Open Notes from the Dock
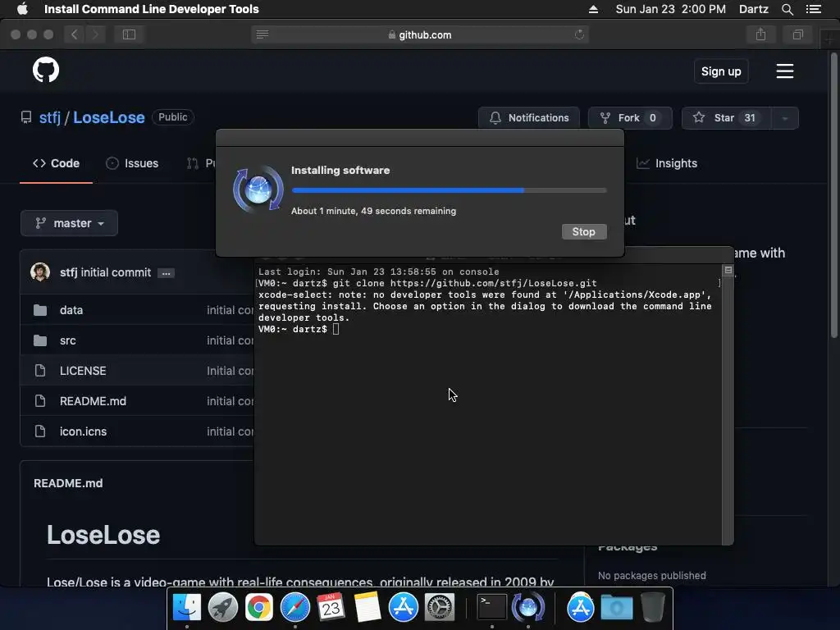This screenshot has height=630, width=840. [367, 608]
